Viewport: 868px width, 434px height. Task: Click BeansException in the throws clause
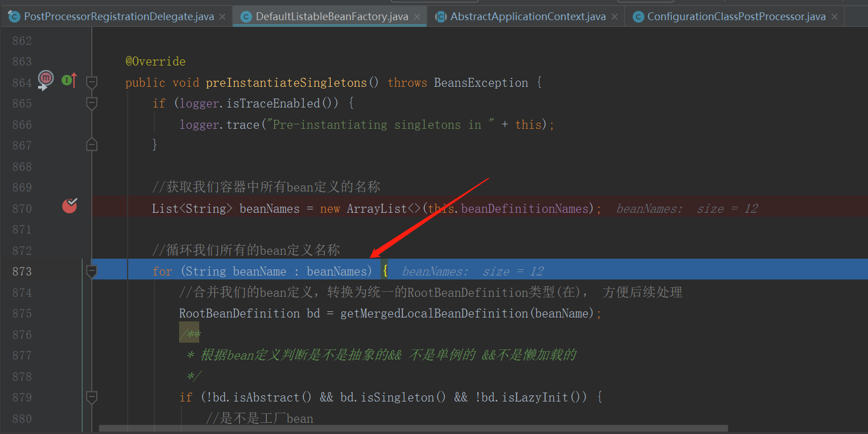click(481, 83)
